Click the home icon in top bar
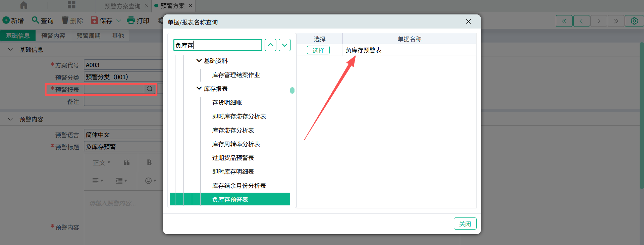Viewport: 644px width, 245px height. click(24, 5)
